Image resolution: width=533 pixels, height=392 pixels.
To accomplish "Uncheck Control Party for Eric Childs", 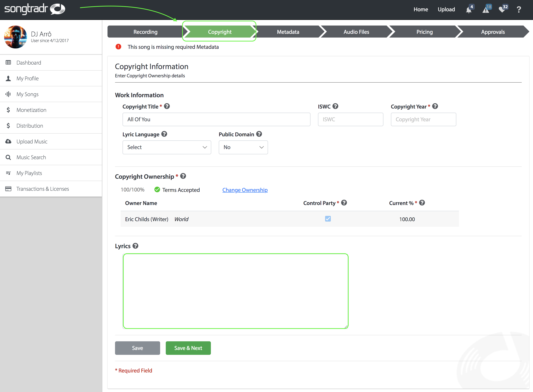I will coord(328,219).
